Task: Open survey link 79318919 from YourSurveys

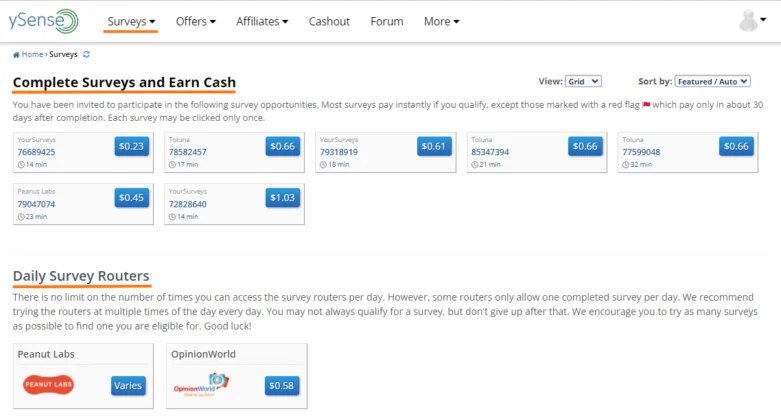Action: (339, 152)
